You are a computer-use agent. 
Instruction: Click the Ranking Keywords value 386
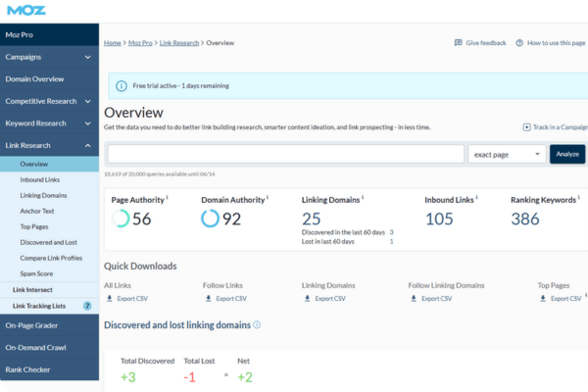pos(525,219)
